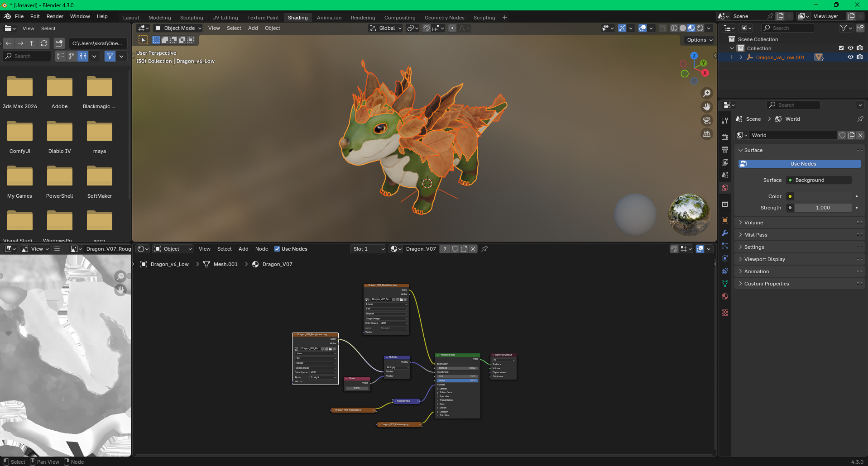The width and height of the screenshot is (868, 466).
Task: Click the file browser path field
Action: click(x=98, y=43)
